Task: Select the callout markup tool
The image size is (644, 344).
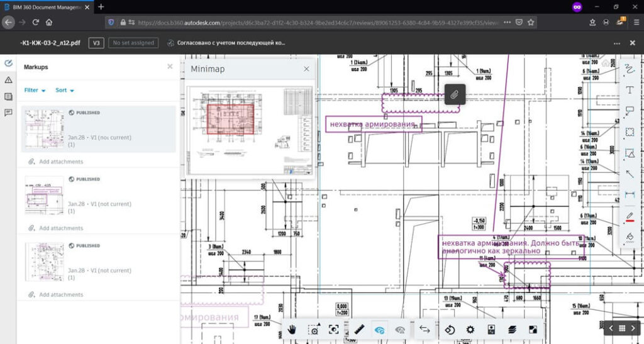Action: pyautogui.click(x=629, y=111)
